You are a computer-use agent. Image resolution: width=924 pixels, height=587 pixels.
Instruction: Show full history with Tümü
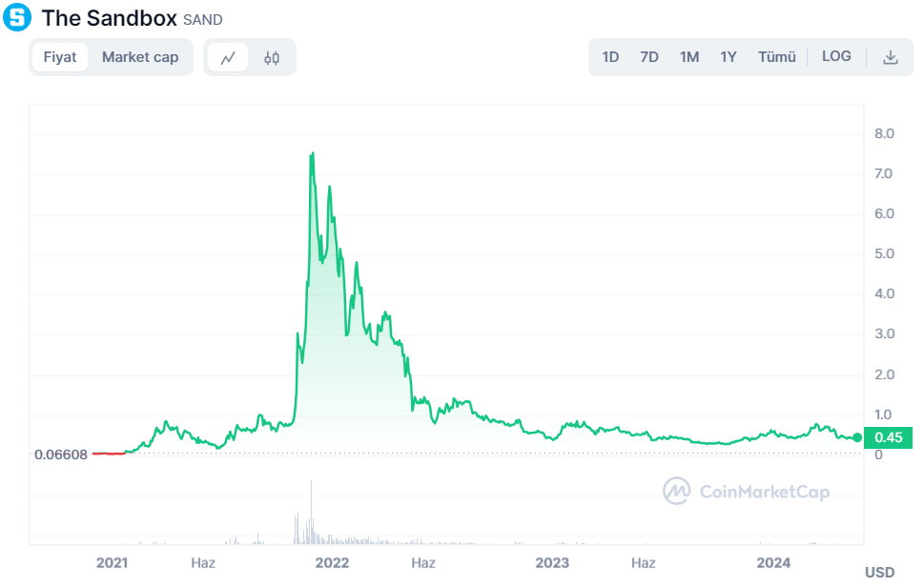coord(776,57)
